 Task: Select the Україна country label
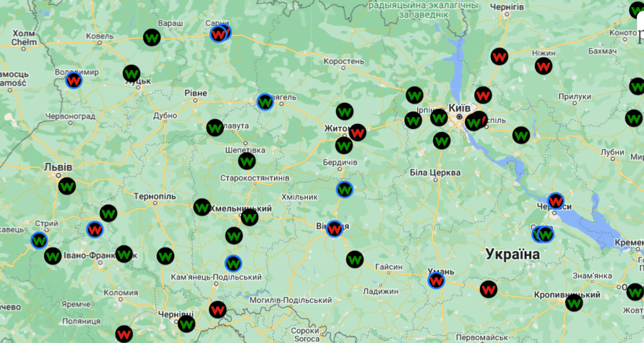point(513,254)
